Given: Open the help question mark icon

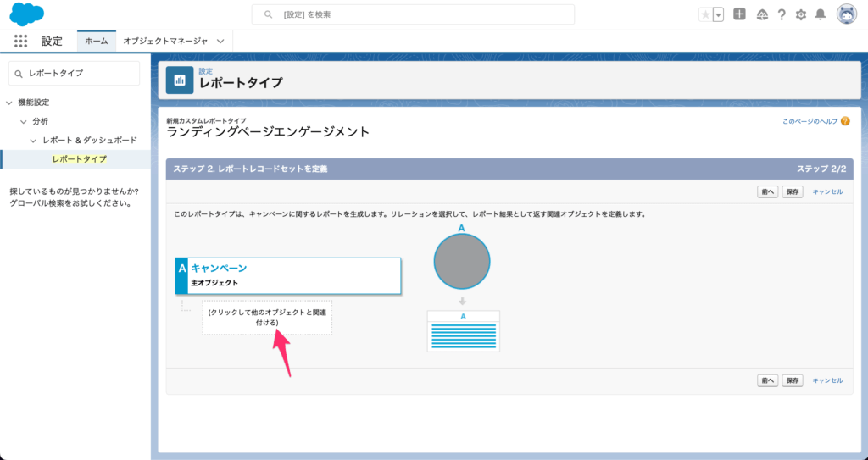Looking at the screenshot, I should tap(781, 15).
